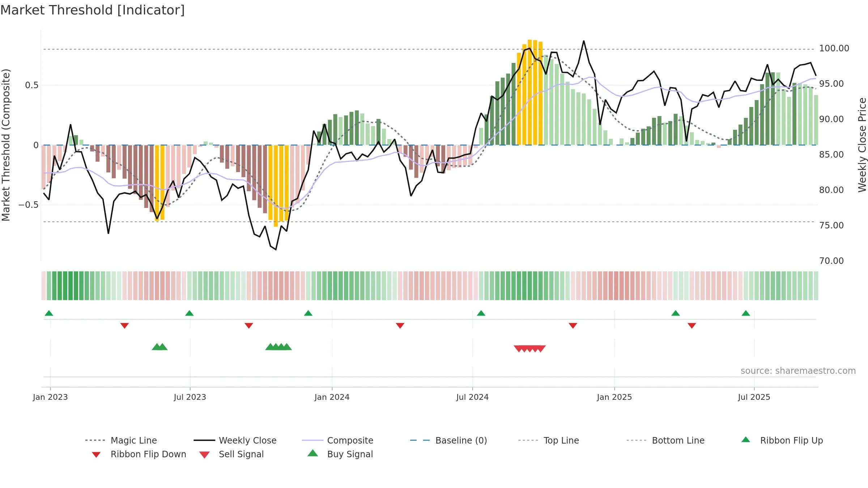868x488 pixels.
Task: Select the Ribbon Flip Up marker at Jul 2023
Action: (189, 313)
